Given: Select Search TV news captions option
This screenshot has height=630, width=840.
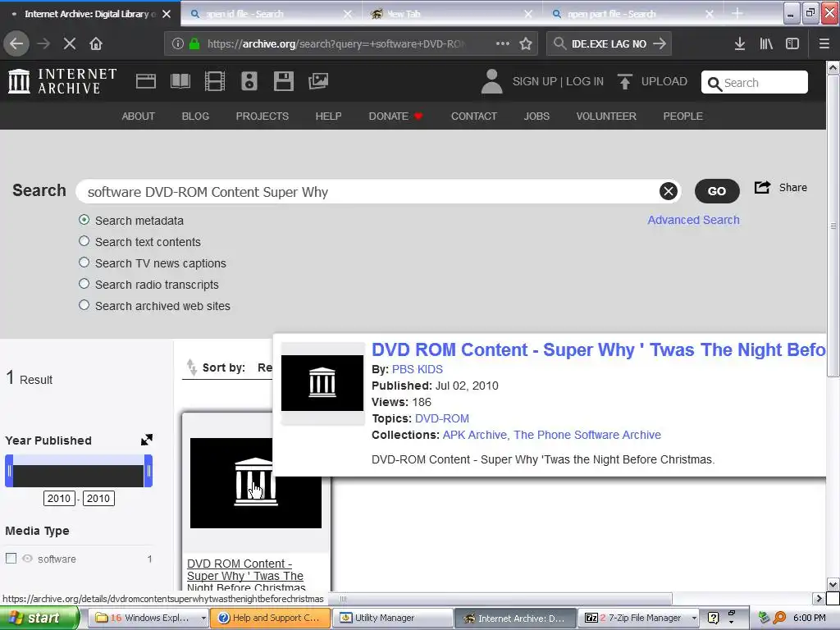Looking at the screenshot, I should 84,262.
